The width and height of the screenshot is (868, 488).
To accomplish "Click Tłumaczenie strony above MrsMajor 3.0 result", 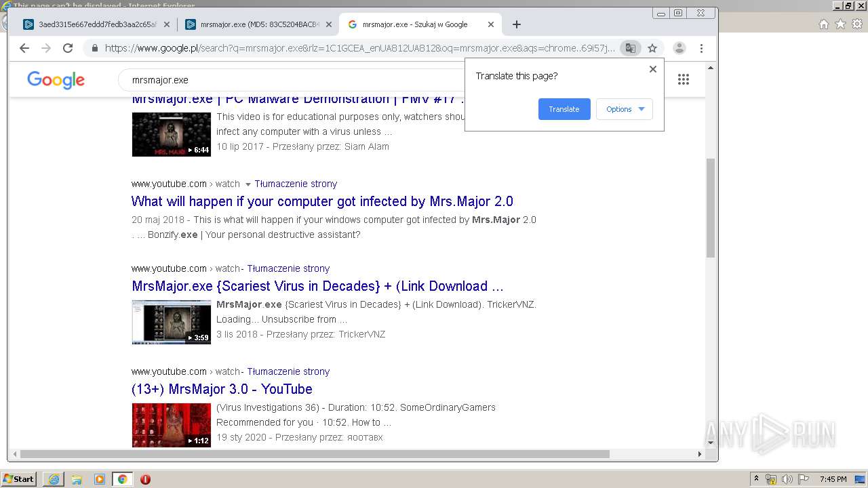I will coord(288,371).
